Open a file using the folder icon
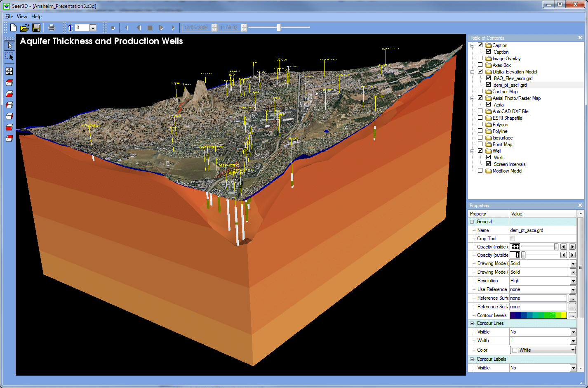 (x=25, y=28)
